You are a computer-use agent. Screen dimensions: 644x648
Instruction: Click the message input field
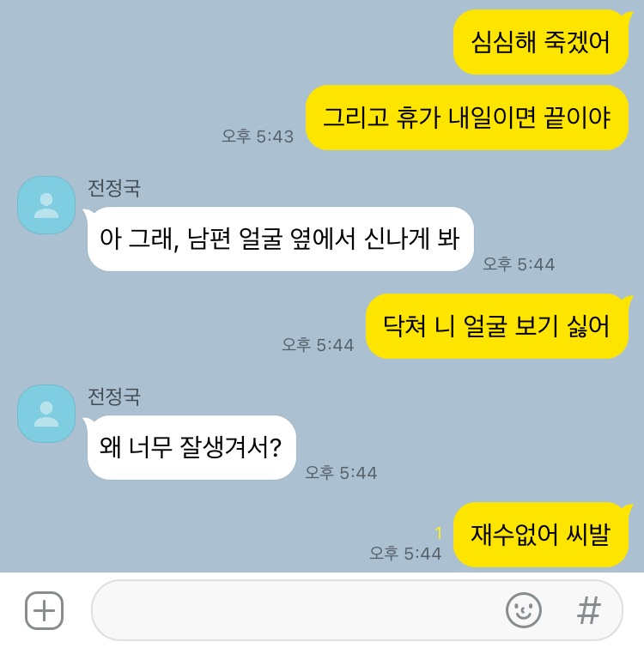coord(356,610)
